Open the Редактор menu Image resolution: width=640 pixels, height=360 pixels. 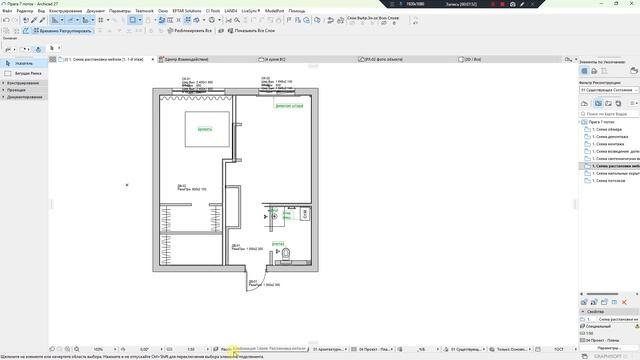25,11
